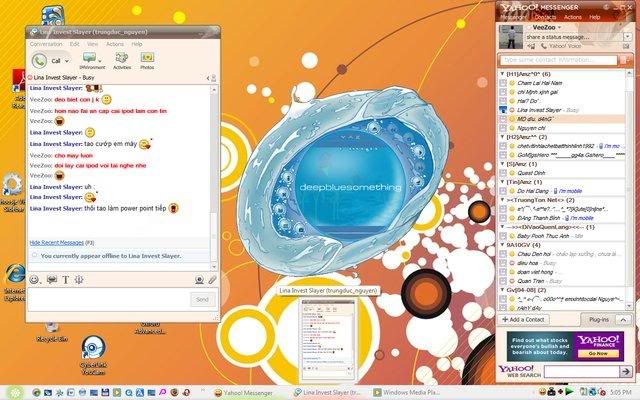Screen dimensions: 640x400
Task: Open the mail envelope icon in Messenger
Action: tap(626, 46)
